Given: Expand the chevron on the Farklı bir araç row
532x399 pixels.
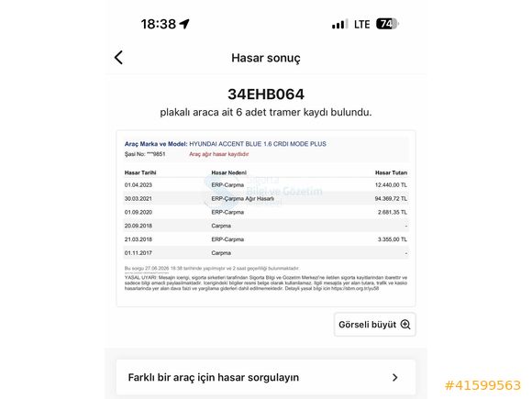Looking at the screenshot, I should point(395,377).
